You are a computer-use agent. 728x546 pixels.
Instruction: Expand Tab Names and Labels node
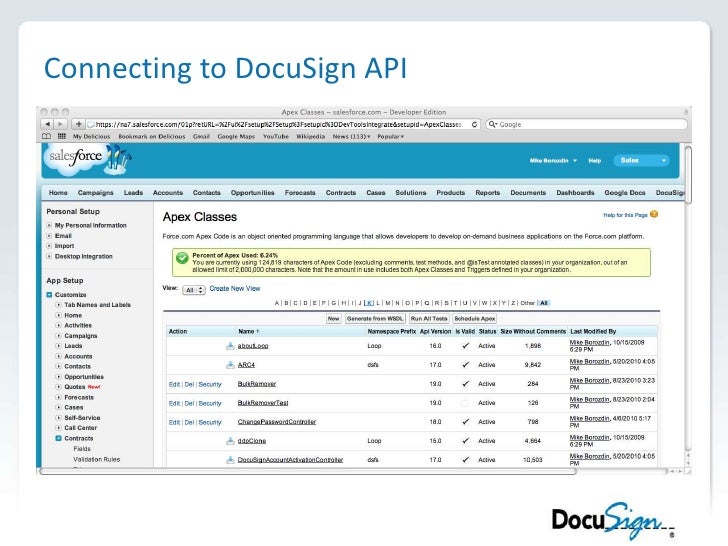coord(58,305)
